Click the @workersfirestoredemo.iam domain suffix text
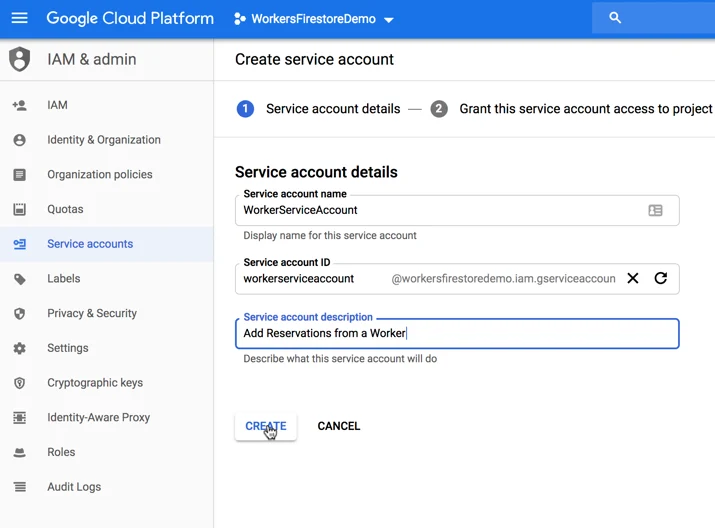The height and width of the screenshot is (528, 715). pyautogui.click(x=503, y=279)
